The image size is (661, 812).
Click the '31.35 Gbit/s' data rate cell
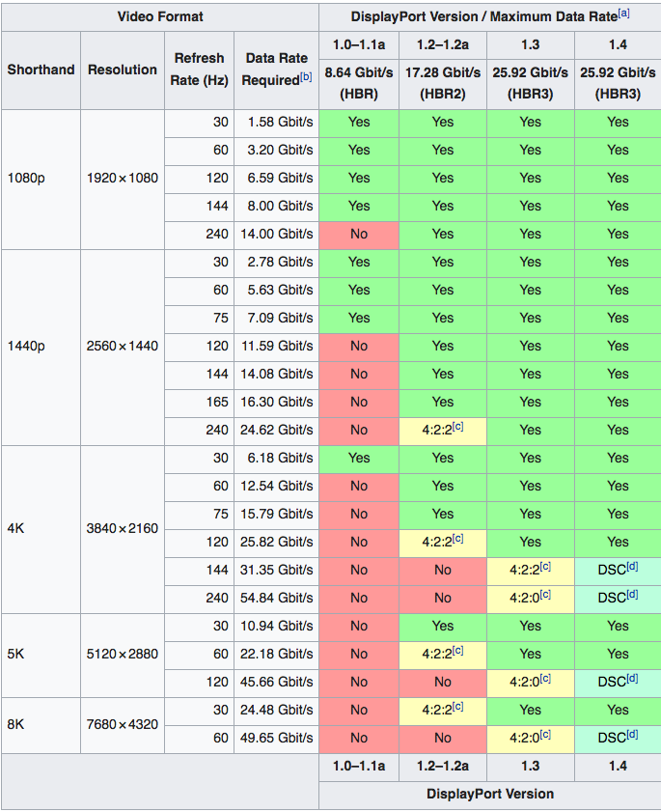276,571
